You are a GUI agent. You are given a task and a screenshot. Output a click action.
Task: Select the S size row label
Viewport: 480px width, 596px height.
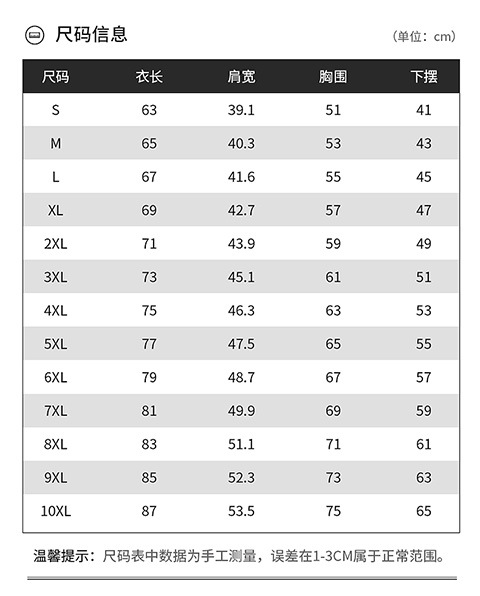pyautogui.click(x=55, y=110)
